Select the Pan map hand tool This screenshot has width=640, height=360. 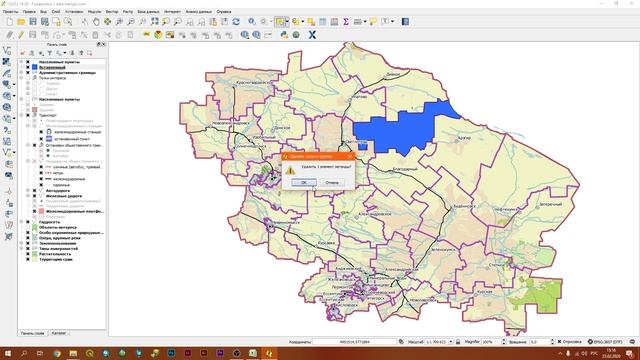[96, 22]
